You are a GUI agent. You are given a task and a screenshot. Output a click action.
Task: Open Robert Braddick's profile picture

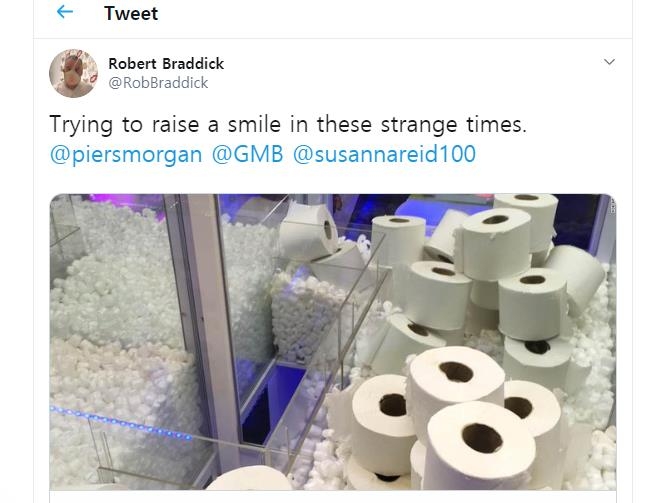(74, 73)
